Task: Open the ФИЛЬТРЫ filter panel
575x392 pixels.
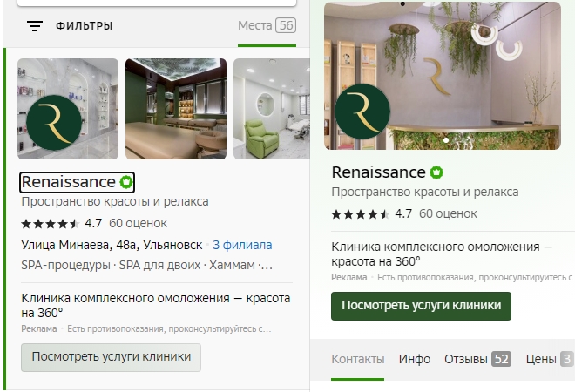Action: tap(84, 26)
